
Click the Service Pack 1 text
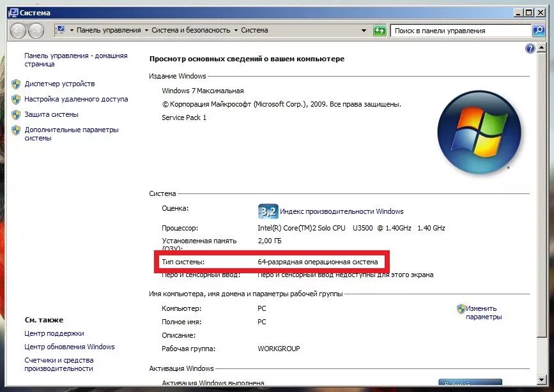184,117
